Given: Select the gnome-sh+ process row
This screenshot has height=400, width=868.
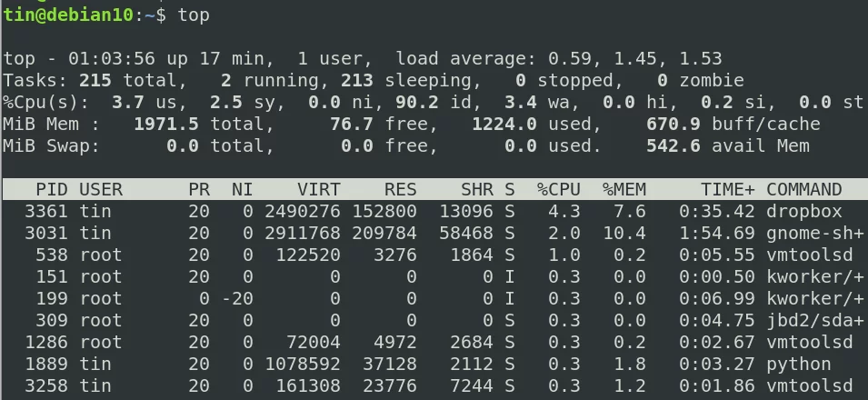Looking at the screenshot, I should tap(434, 234).
